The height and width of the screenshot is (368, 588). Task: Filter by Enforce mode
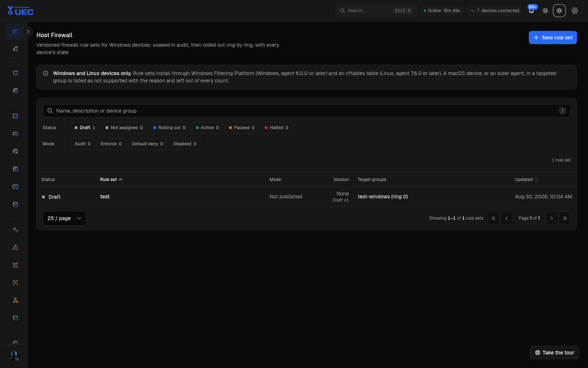(111, 144)
